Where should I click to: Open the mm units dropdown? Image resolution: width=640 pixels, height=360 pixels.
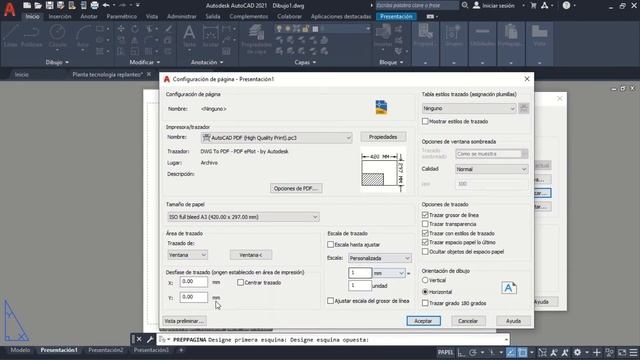pos(389,273)
